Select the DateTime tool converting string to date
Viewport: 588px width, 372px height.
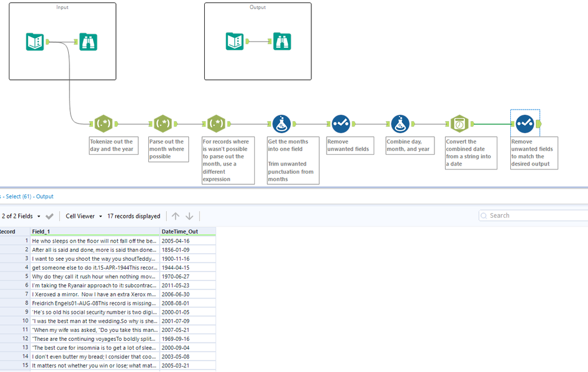[x=459, y=124]
